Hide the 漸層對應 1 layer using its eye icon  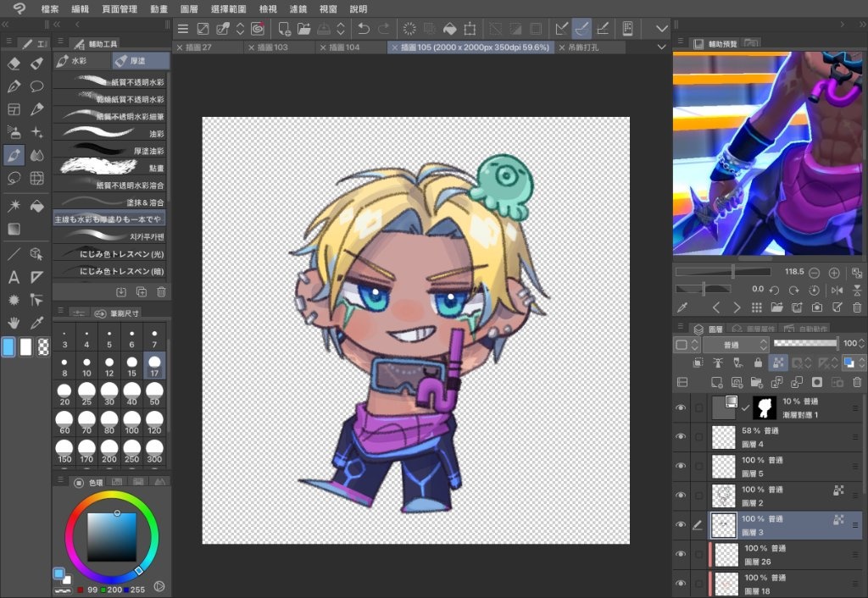click(681, 407)
